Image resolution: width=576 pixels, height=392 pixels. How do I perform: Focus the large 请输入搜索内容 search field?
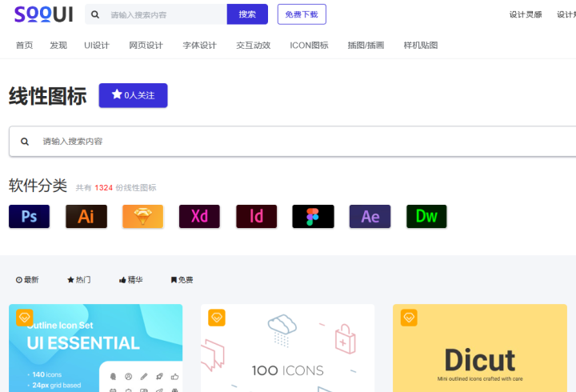click(293, 142)
